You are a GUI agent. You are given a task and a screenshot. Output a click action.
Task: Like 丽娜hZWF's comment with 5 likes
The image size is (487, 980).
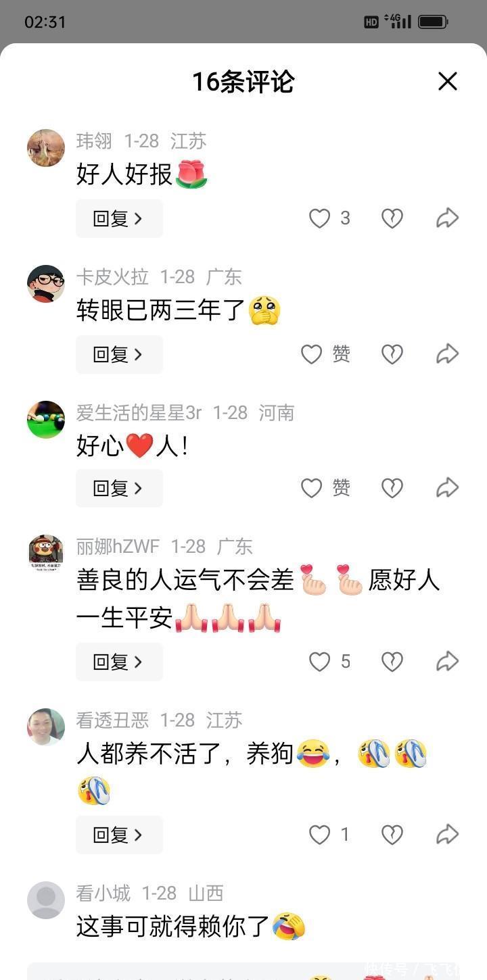pyautogui.click(x=319, y=662)
